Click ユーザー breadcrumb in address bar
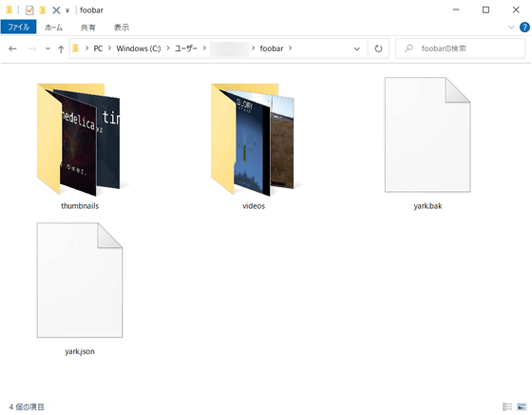The height and width of the screenshot is (415, 532). click(x=186, y=48)
